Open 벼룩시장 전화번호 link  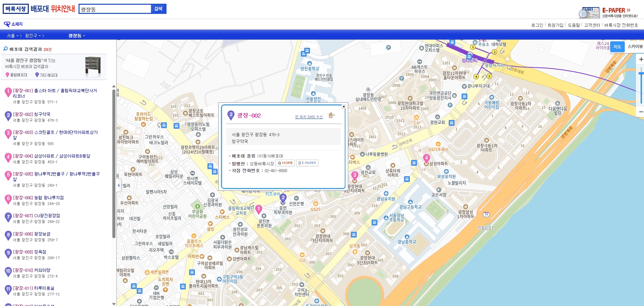pos(621,25)
